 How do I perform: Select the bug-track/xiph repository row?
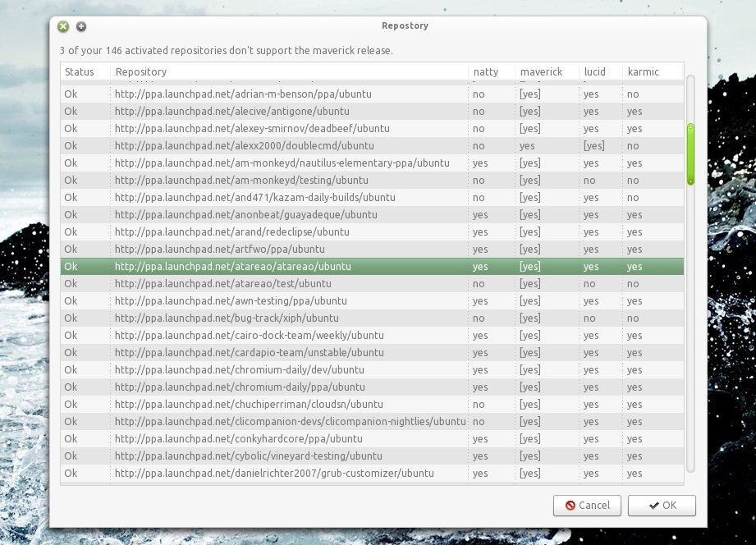(x=372, y=318)
